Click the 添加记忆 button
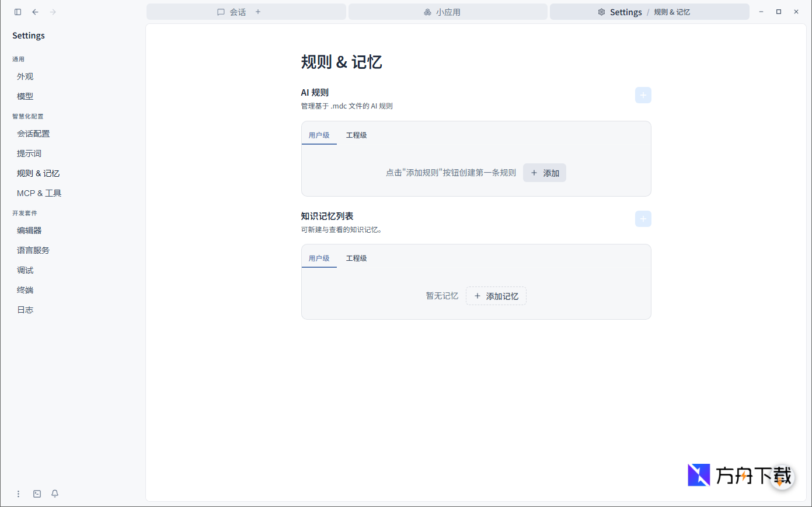812x507 pixels. [x=496, y=296]
